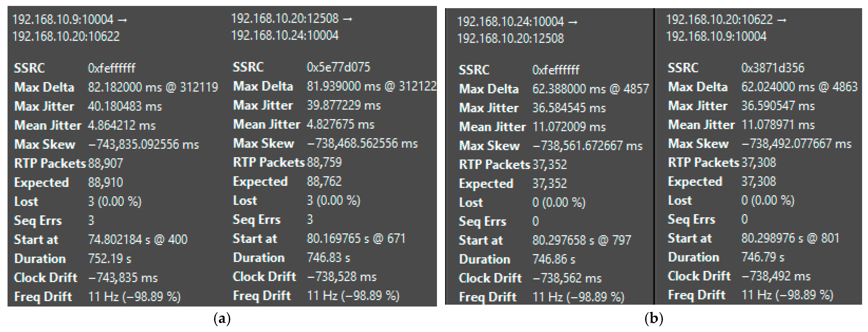Click the SSRC value 0x5e77d075
The width and height of the screenshot is (868, 332).
coord(338,67)
